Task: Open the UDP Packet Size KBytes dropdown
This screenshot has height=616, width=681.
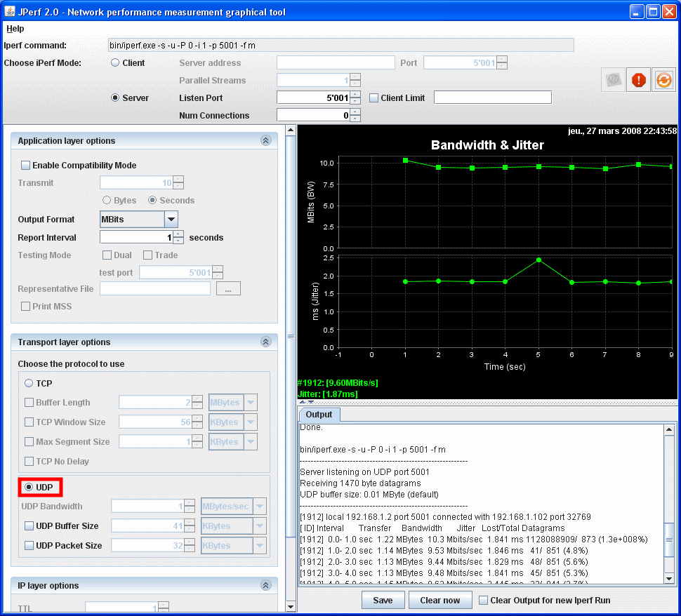Action: [x=260, y=545]
